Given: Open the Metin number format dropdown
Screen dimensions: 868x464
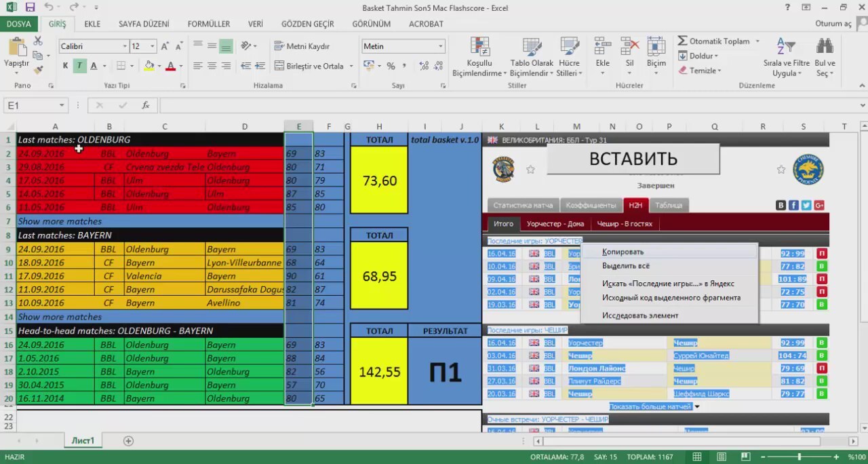Looking at the screenshot, I should tap(441, 46).
